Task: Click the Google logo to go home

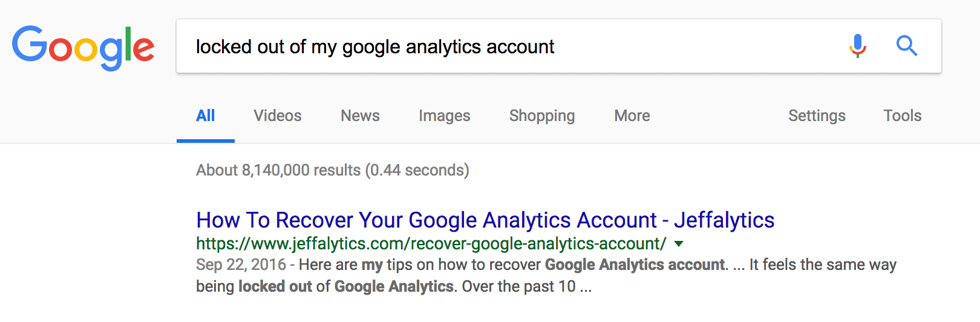Action: point(83,47)
